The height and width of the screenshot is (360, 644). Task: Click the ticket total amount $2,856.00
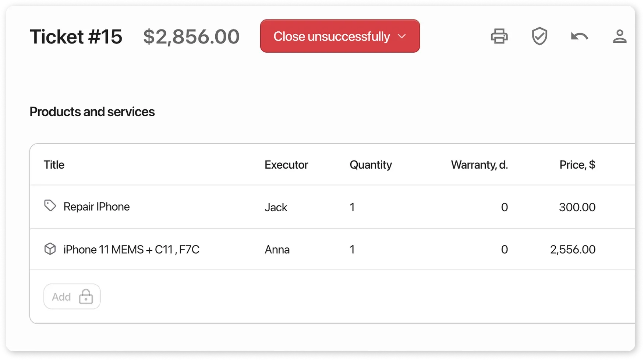[192, 36]
